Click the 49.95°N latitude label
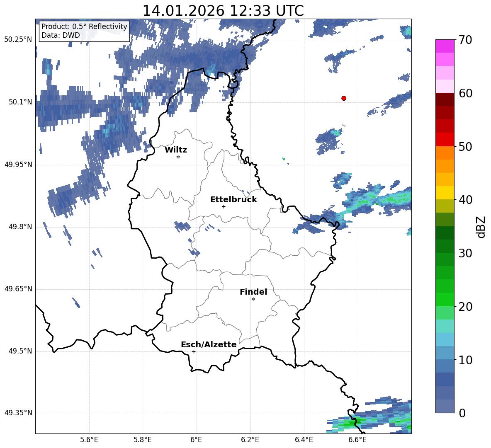 click(x=18, y=164)
